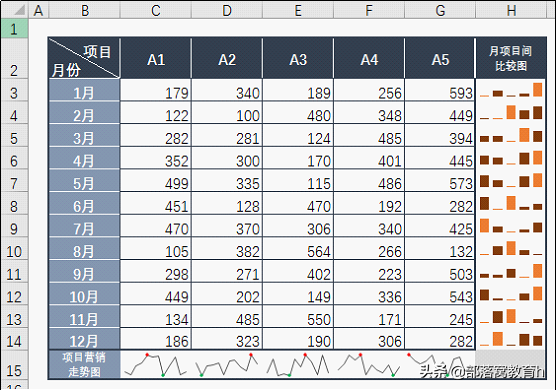Image resolution: width=556 pixels, height=390 pixels.
Task: Select row 8 header
Action: (x=14, y=203)
